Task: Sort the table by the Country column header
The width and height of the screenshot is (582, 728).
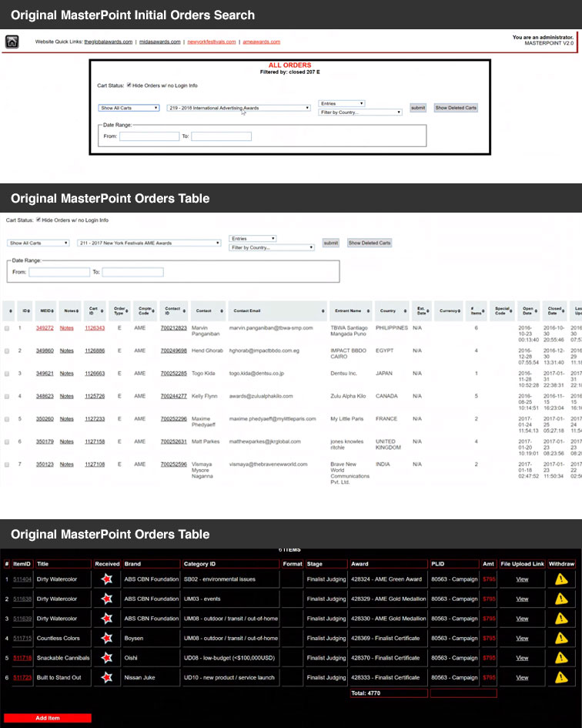Action: 388,311
